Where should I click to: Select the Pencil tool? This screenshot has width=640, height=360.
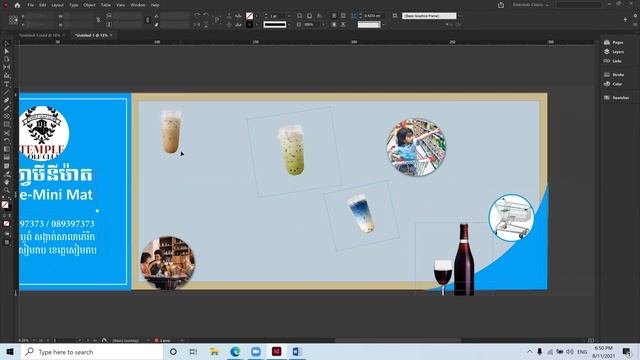7,109
